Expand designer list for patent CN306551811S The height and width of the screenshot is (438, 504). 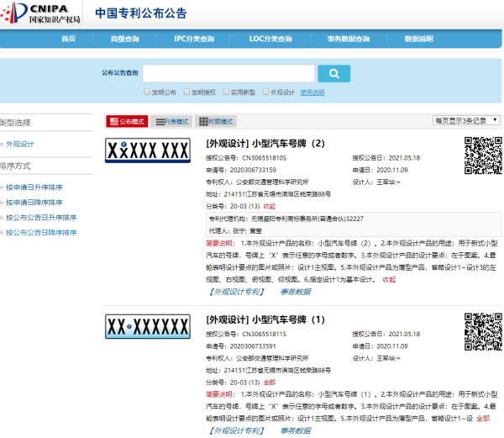point(398,359)
